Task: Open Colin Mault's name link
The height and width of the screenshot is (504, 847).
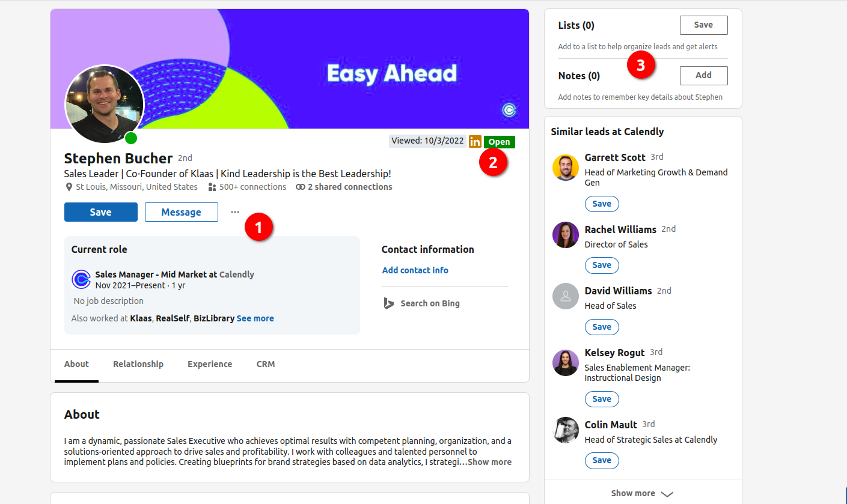Action: [611, 425]
